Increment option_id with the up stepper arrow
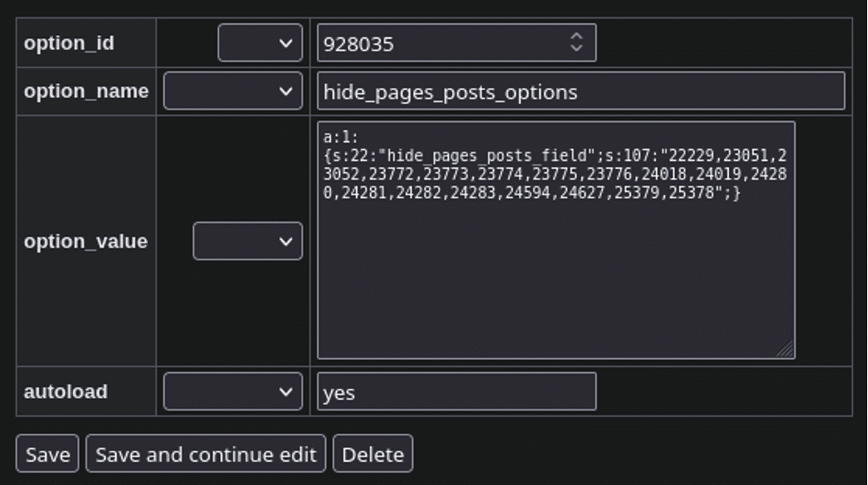The image size is (868, 485). point(576,37)
